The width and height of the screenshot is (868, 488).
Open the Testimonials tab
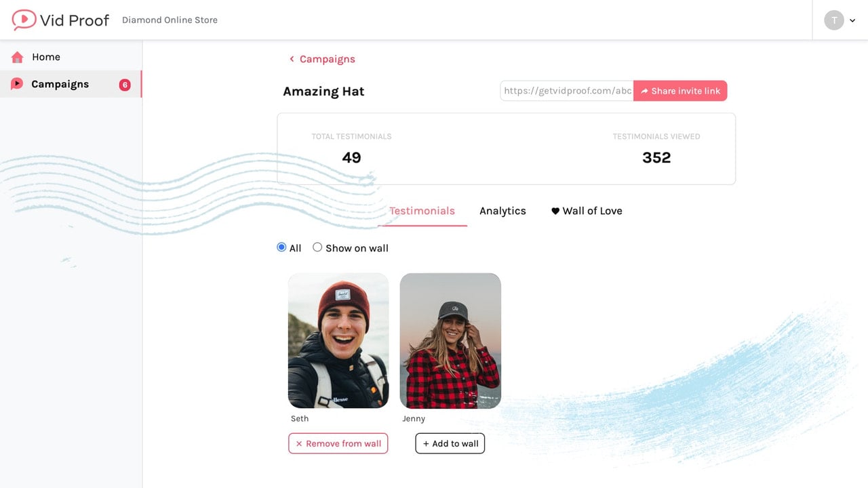422,211
